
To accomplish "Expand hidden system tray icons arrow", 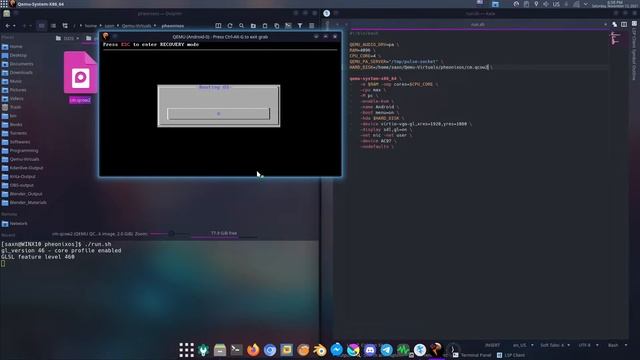I will tap(586, 4).
